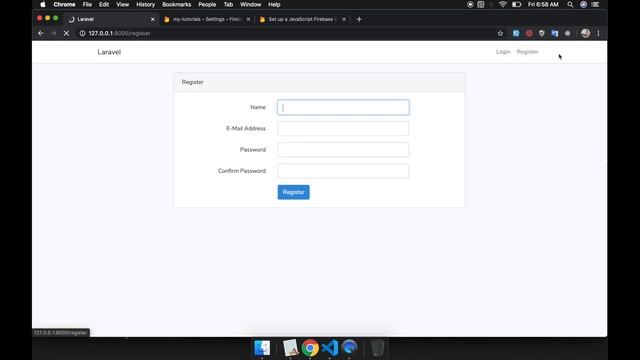Select the Laravel tab
This screenshot has width=640, height=360.
pyautogui.click(x=111, y=19)
